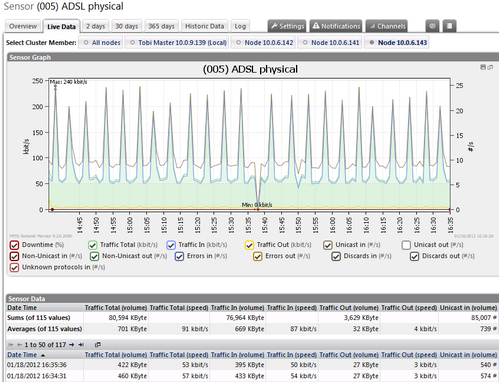
Task: Click the Averages (of 115 values) label
Action: (x=44, y=329)
